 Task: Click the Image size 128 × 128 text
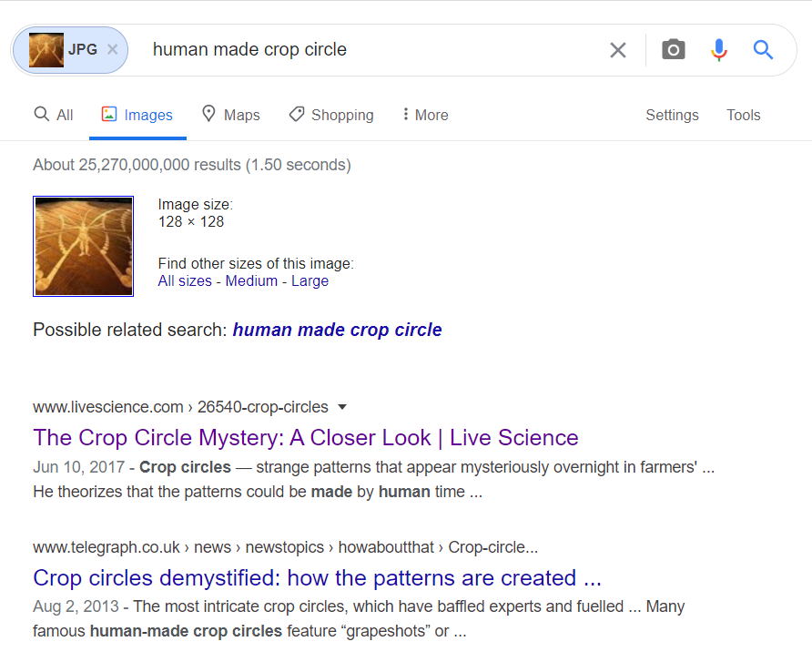(x=195, y=213)
